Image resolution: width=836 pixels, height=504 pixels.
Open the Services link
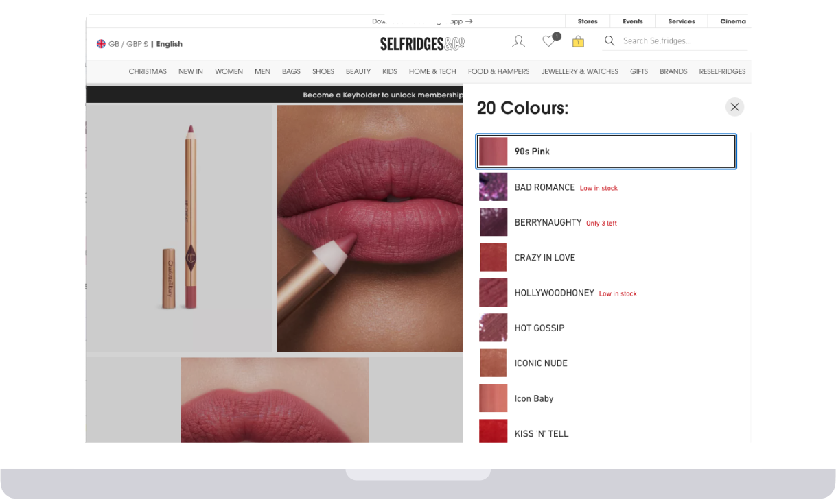tap(682, 21)
